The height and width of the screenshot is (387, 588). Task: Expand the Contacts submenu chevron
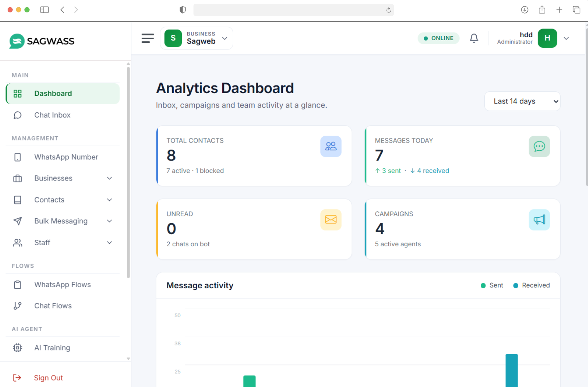pyautogui.click(x=109, y=200)
